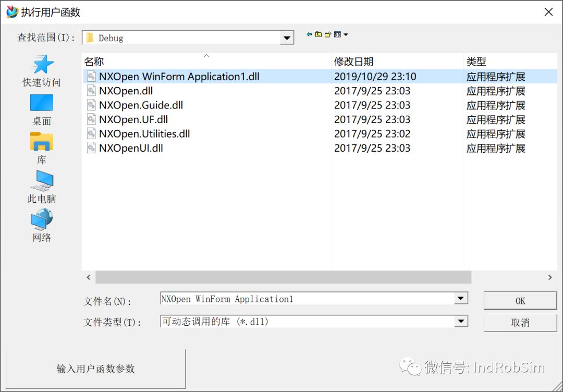This screenshot has height=392, width=563.
Task: Confirm selection with the OK button
Action: coord(520,300)
